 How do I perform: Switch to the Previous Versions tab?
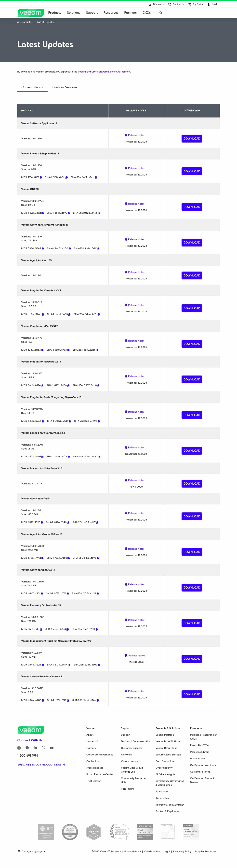[x=65, y=87]
